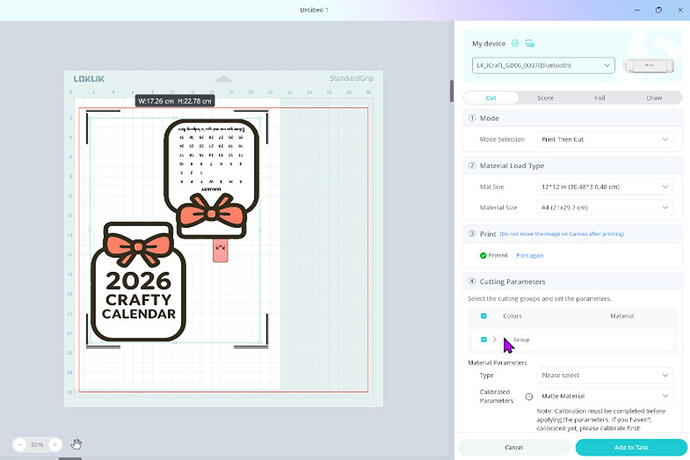Open the Mode Selection dropdown
690x460 pixels.
603,139
